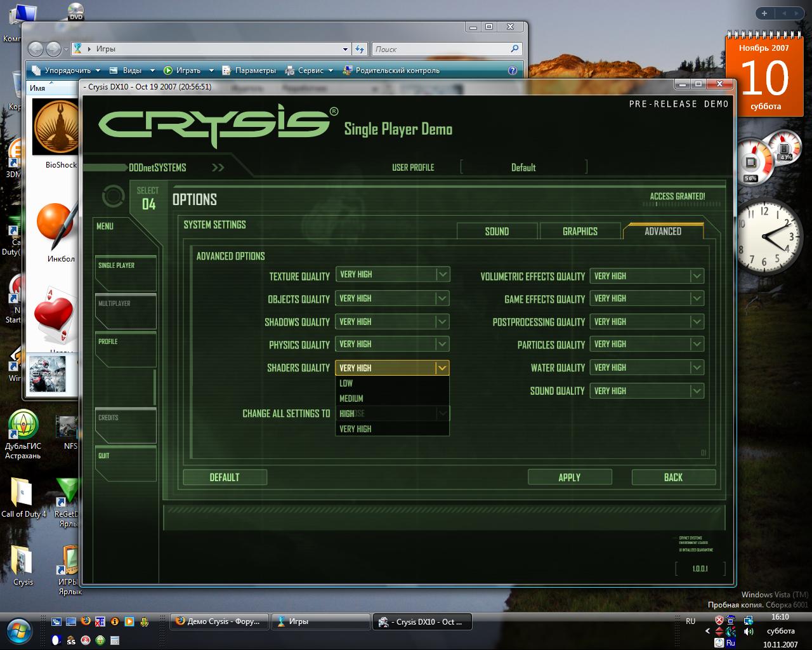Select the Crysis folder on the desktop
Screen dimensions: 812x650
23,566
